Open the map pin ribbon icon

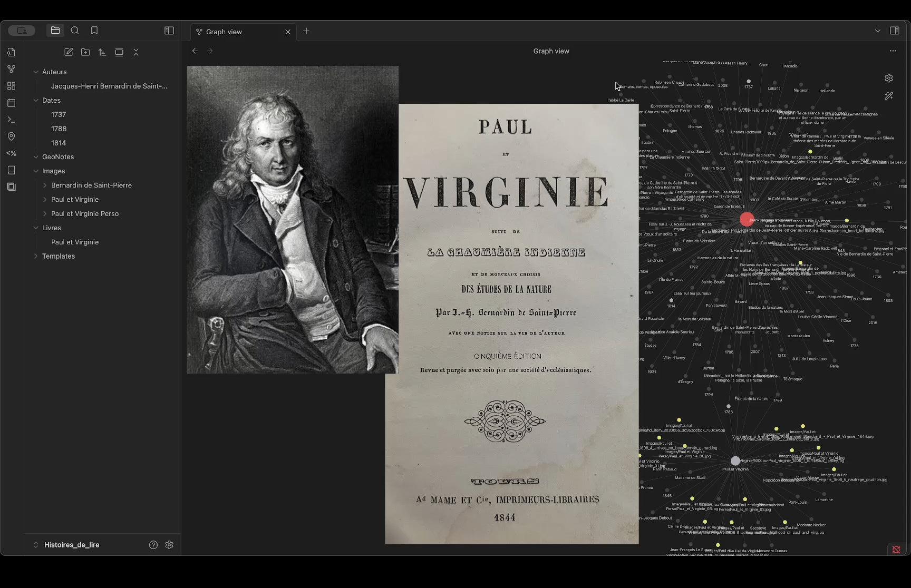[11, 136]
